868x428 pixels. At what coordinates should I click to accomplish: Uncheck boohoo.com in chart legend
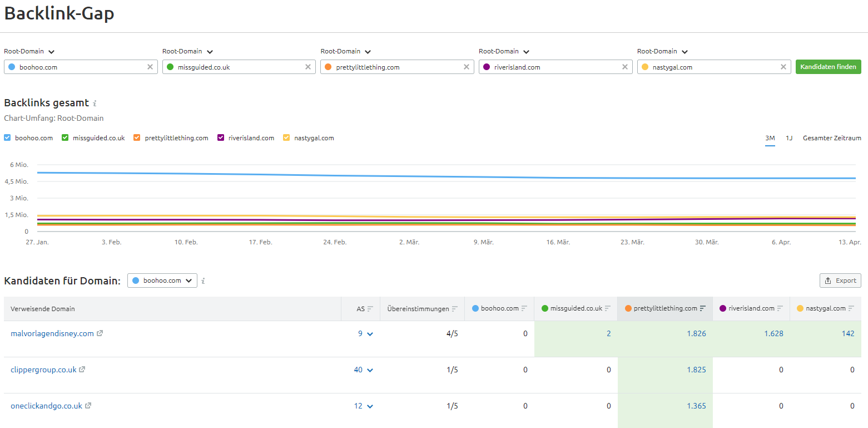tap(7, 138)
